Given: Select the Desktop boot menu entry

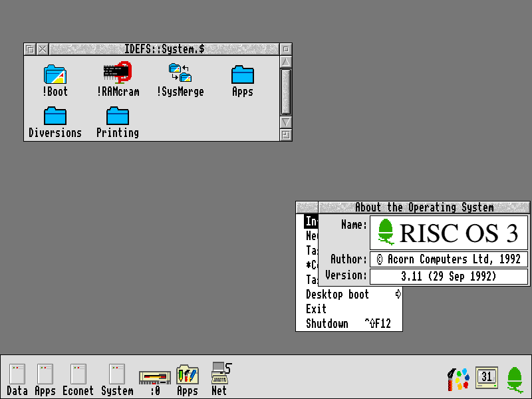Looking at the screenshot, I should click(x=349, y=294).
